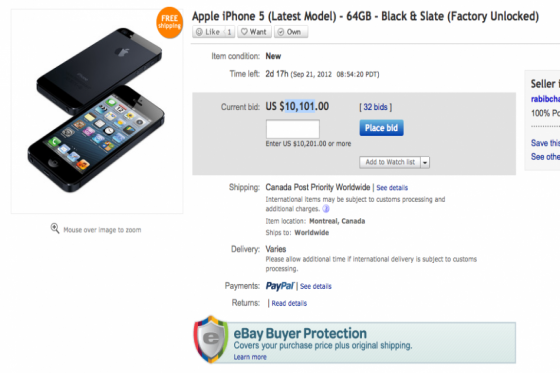Viewport: 560px width, 373px height.
Task: Click the eBay Buyer Protection shield icon
Action: point(211,339)
